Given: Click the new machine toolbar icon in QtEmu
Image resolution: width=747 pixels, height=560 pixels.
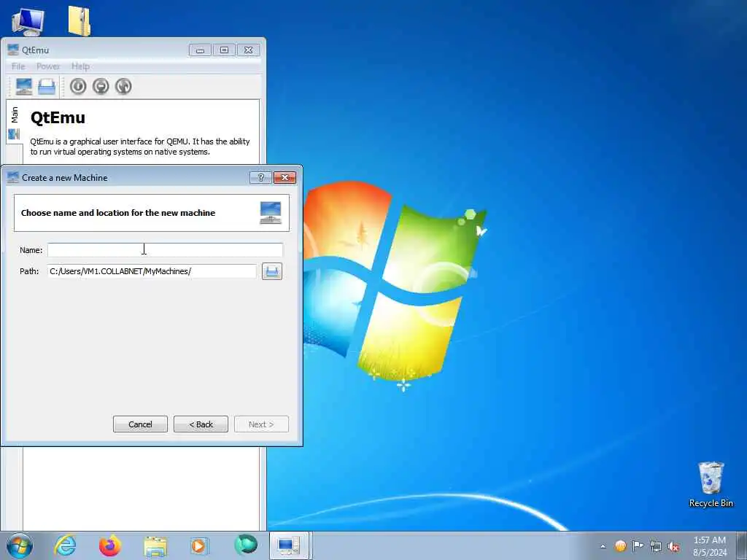Looking at the screenshot, I should 24,86.
